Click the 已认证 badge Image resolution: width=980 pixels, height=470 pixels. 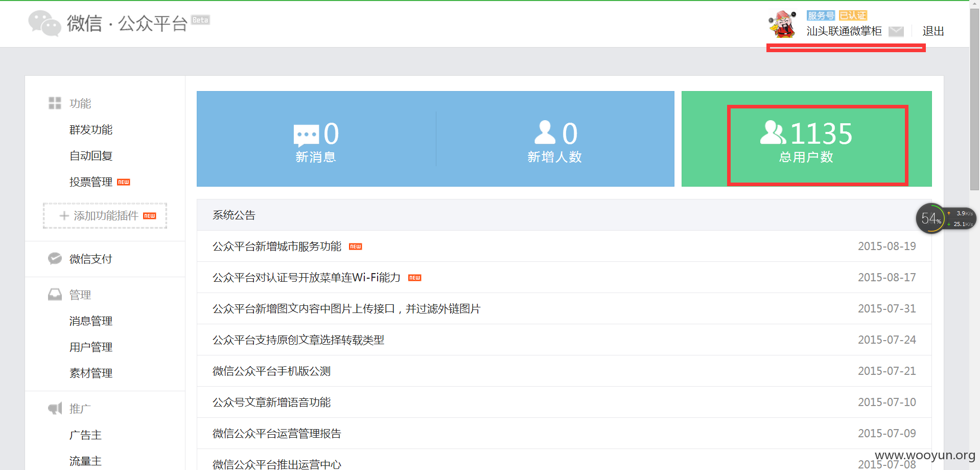(853, 16)
